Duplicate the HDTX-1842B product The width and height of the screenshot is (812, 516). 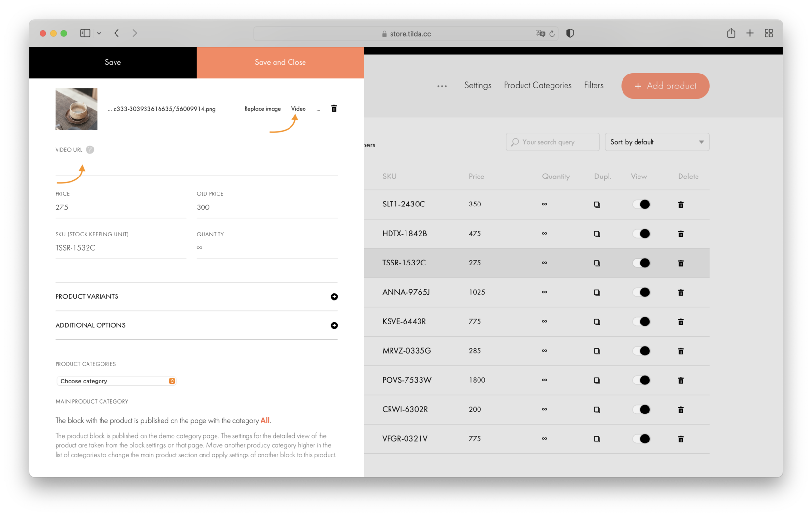pos(597,234)
